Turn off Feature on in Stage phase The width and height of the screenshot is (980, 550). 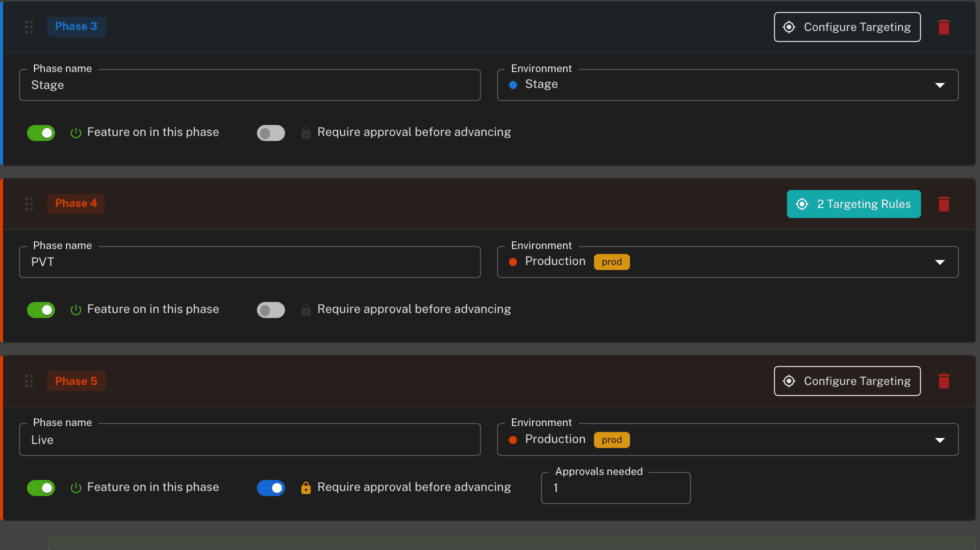click(41, 133)
